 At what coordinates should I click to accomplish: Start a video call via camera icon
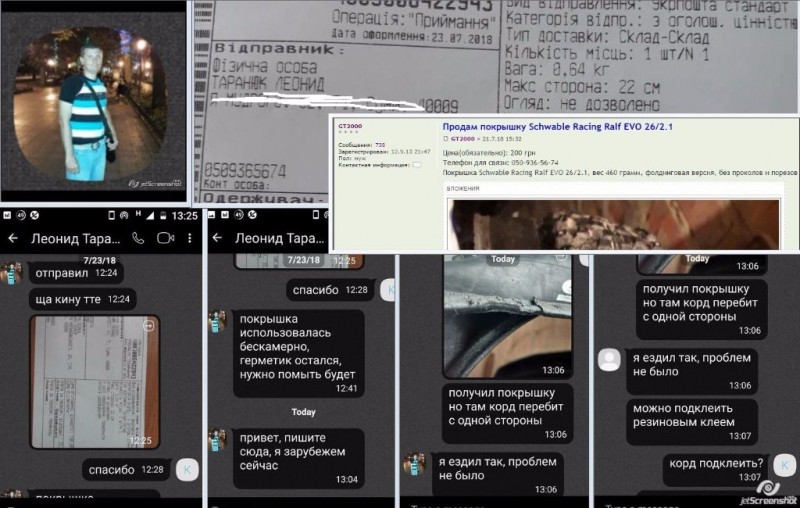coord(166,238)
